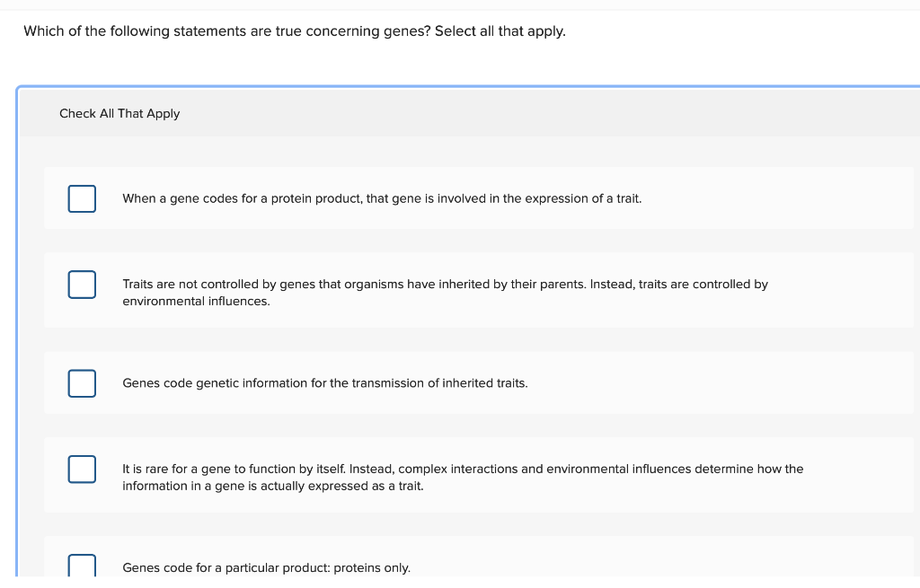Click the text "Traits are not controlled by genes"

tap(225, 285)
